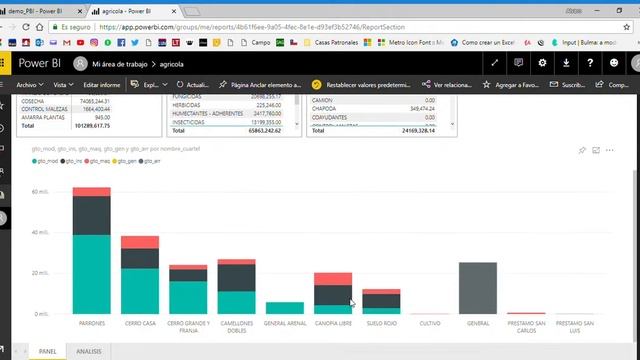Open more options ellipsis on bar chart
The width and height of the screenshot is (640, 360).
(610, 150)
